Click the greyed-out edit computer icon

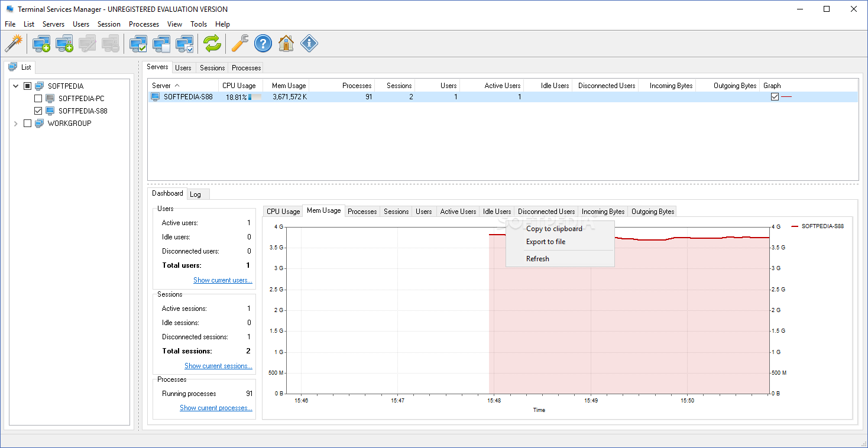coord(88,43)
